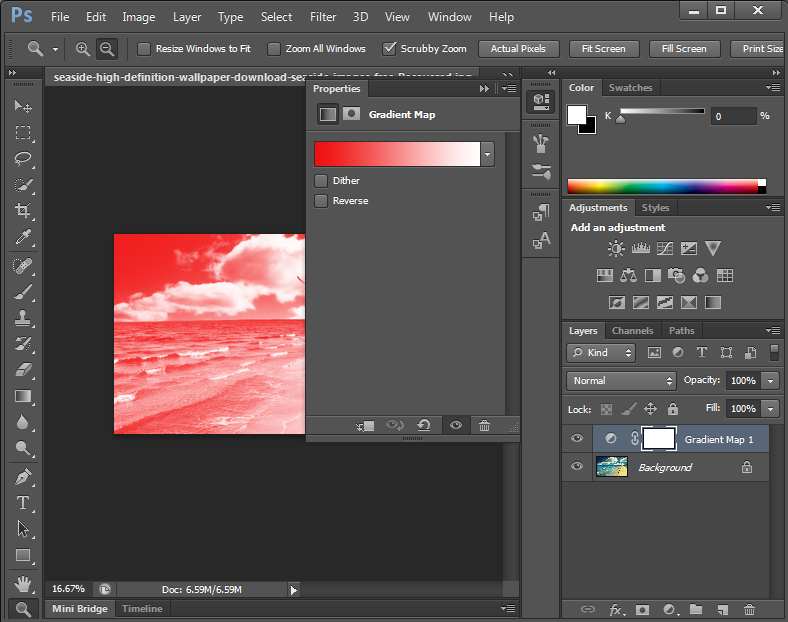The width and height of the screenshot is (788, 622).
Task: Select the Hand tool
Action: pyautogui.click(x=22, y=583)
